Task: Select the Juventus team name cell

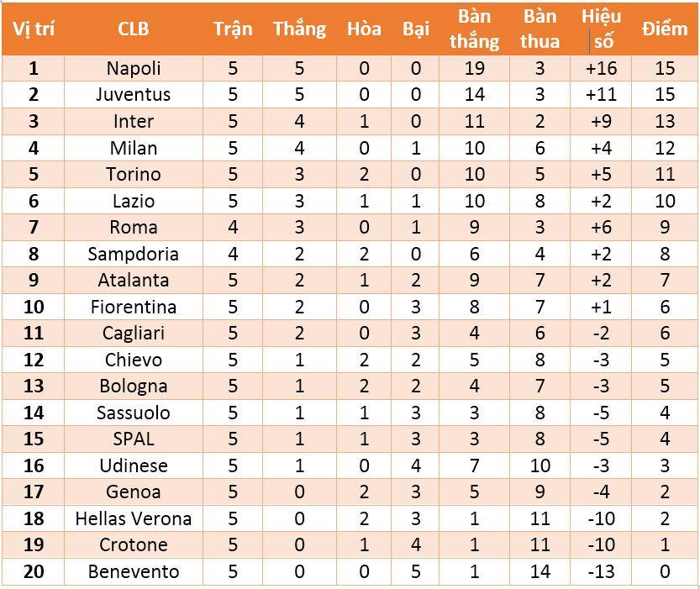Action: click(x=134, y=95)
